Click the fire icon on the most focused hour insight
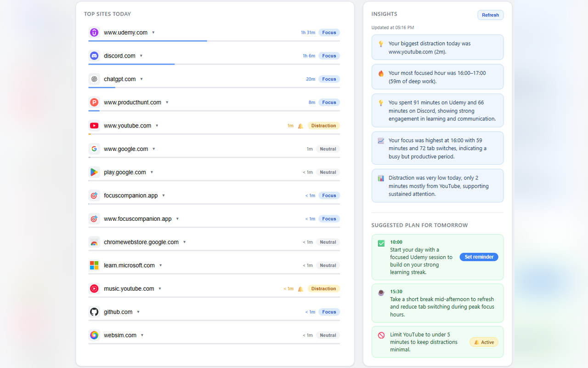The width and height of the screenshot is (588, 368). pos(381,73)
